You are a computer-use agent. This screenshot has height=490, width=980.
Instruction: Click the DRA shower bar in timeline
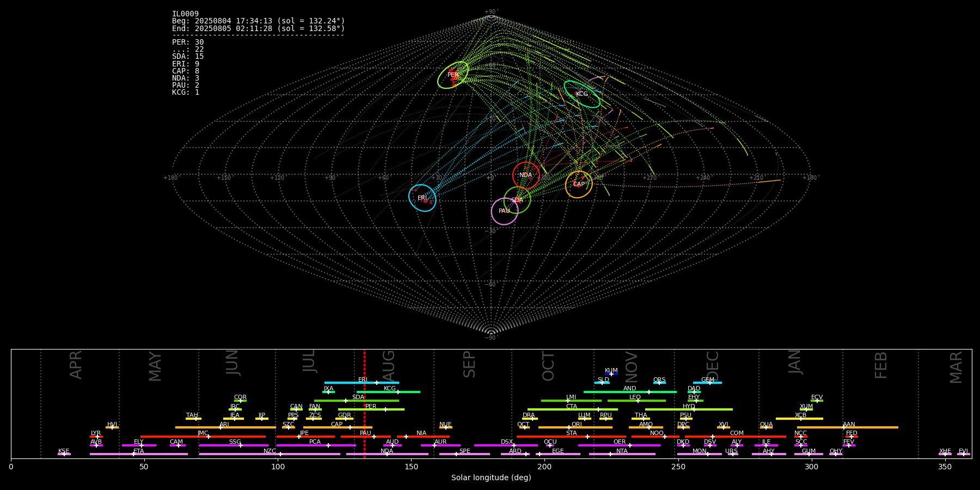530,419
